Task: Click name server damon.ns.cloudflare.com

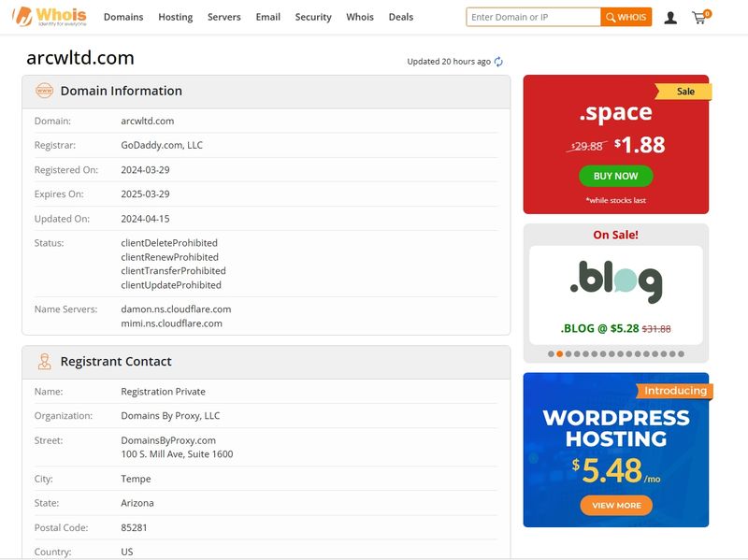Action: pyautogui.click(x=176, y=309)
